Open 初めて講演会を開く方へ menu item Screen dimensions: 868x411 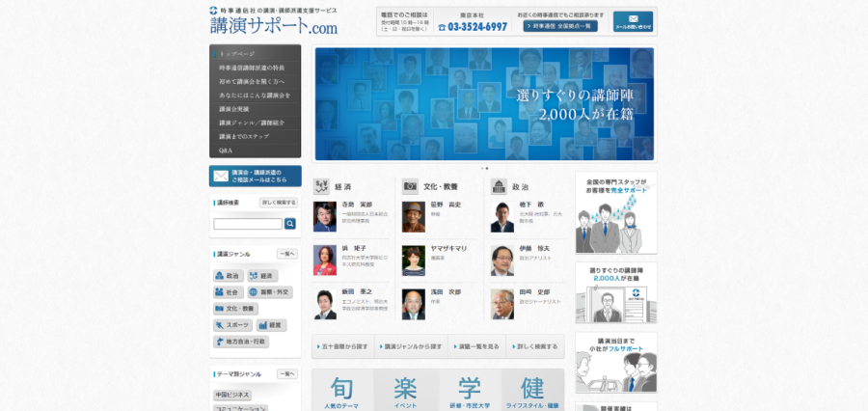[x=256, y=81]
